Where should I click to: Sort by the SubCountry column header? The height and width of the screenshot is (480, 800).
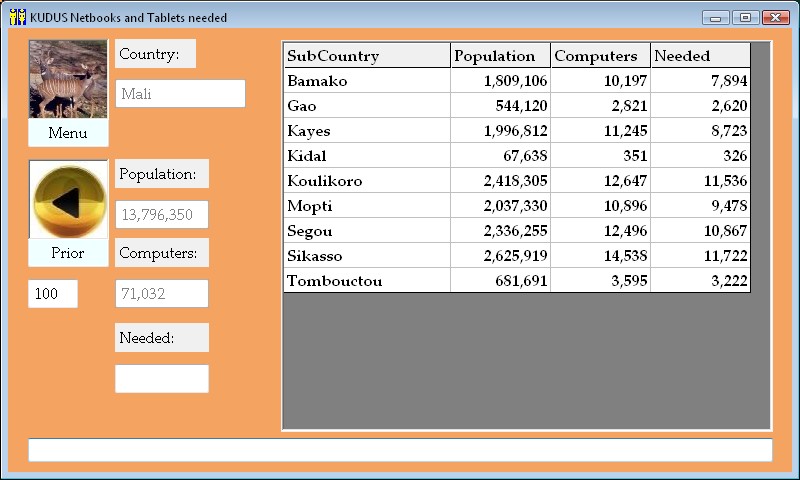pyautogui.click(x=366, y=56)
